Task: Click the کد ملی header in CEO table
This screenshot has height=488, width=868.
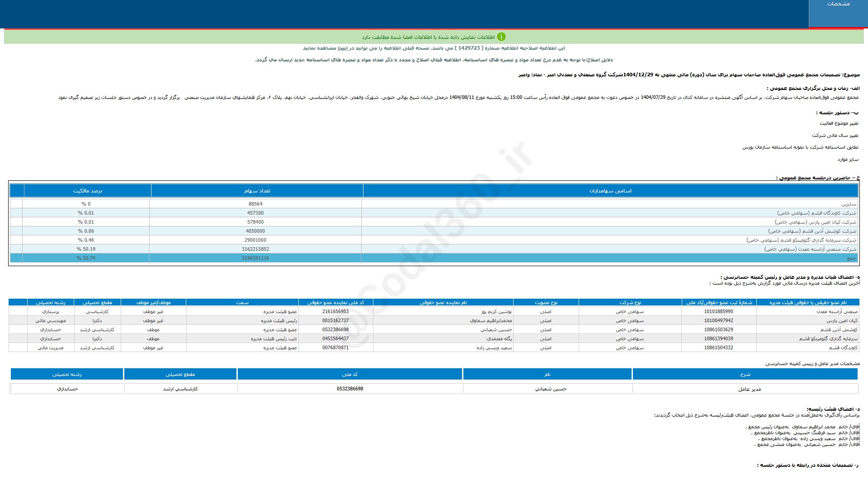Action: point(350,375)
